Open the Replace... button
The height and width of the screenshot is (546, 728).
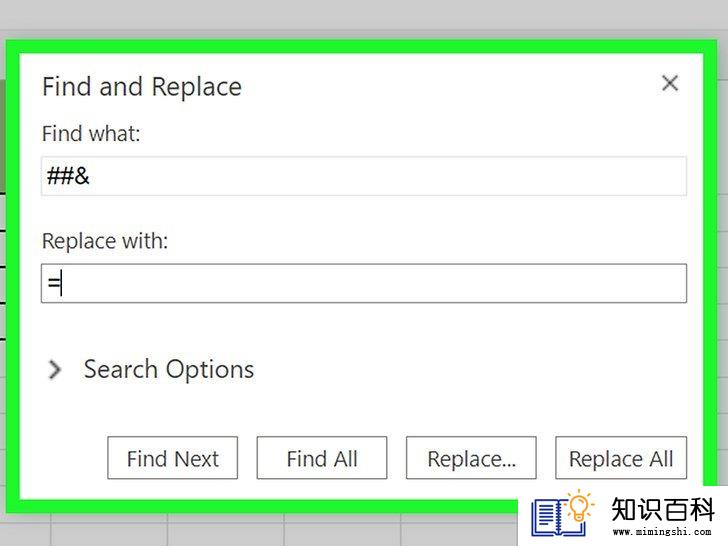coord(471,458)
